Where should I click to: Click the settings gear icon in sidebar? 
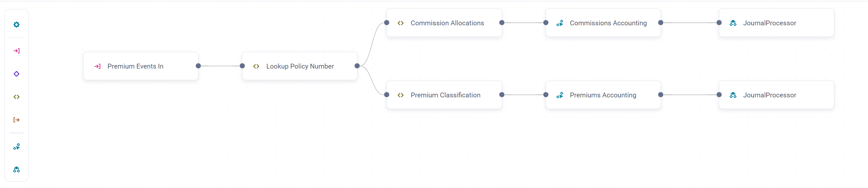click(16, 25)
